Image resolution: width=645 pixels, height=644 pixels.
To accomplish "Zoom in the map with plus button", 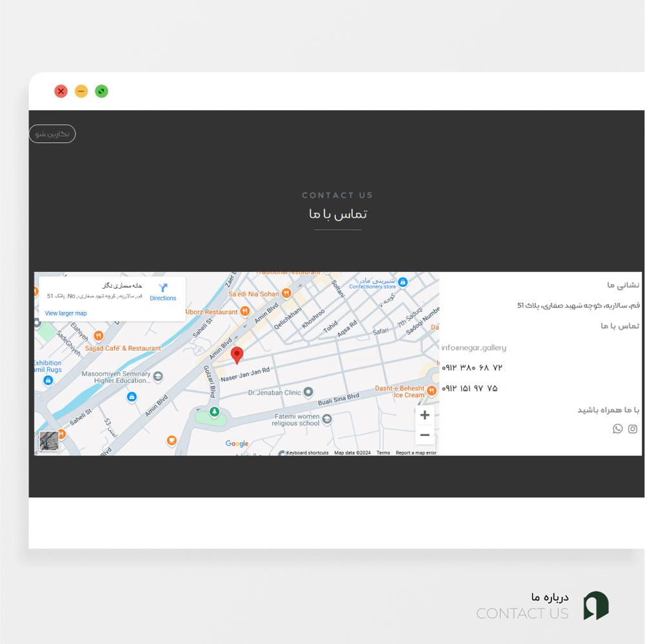I will coord(425,415).
